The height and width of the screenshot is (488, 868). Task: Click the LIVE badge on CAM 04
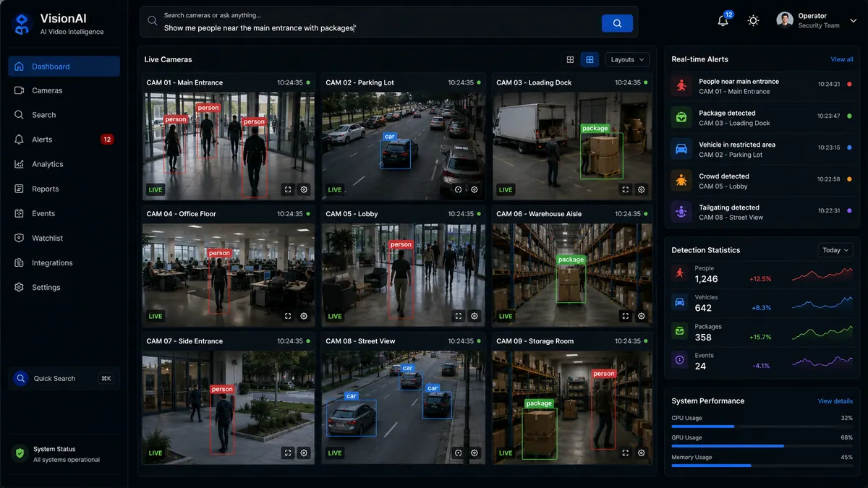point(156,316)
